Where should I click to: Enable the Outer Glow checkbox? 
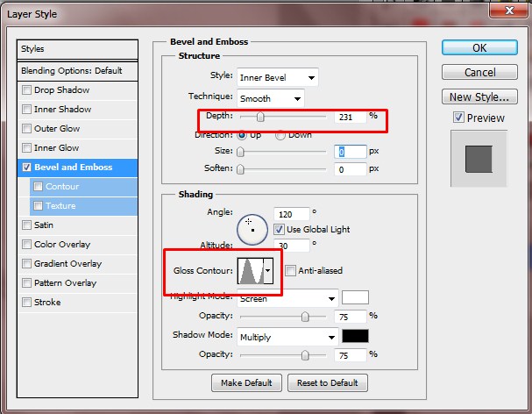[x=26, y=129]
